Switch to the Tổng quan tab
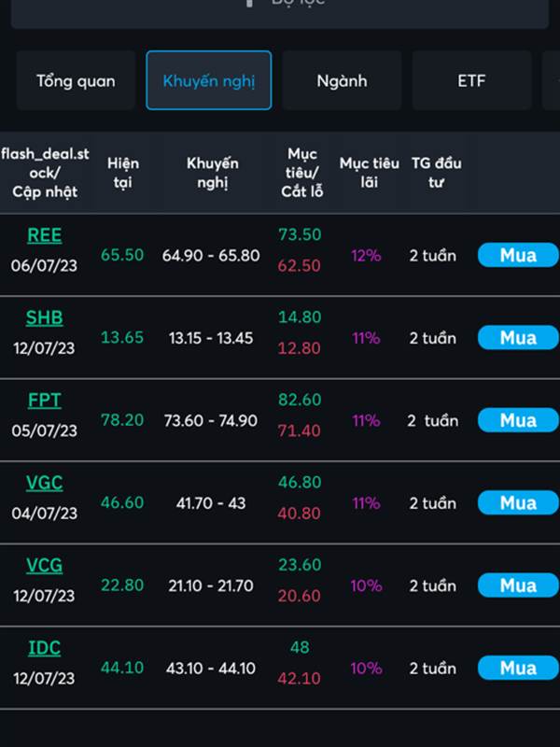The width and height of the screenshot is (560, 747). (x=76, y=80)
